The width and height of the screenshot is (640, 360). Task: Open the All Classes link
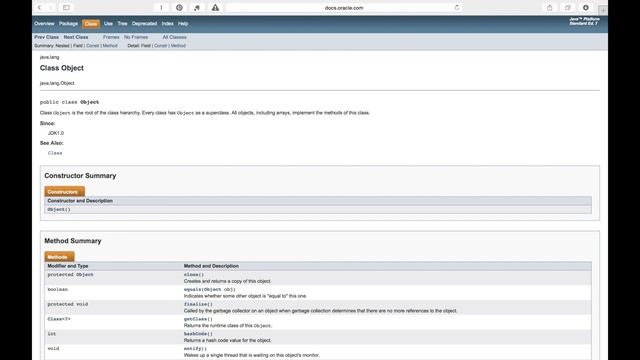pos(174,37)
